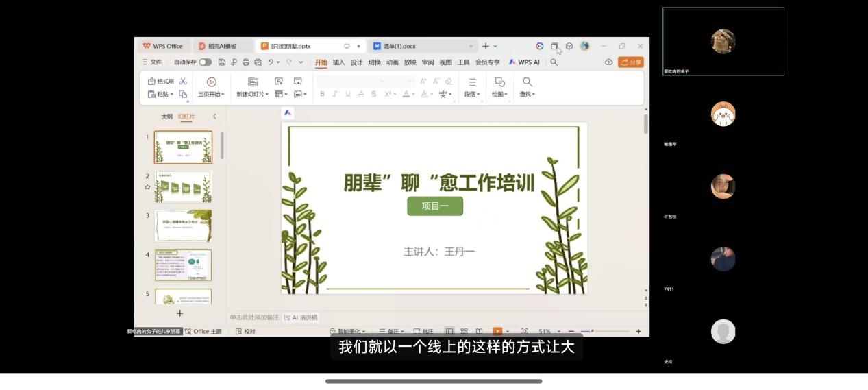Screen dimensions: 868x390
Task: Open the 校对 proofreading tool in status bar
Action: click(x=245, y=331)
